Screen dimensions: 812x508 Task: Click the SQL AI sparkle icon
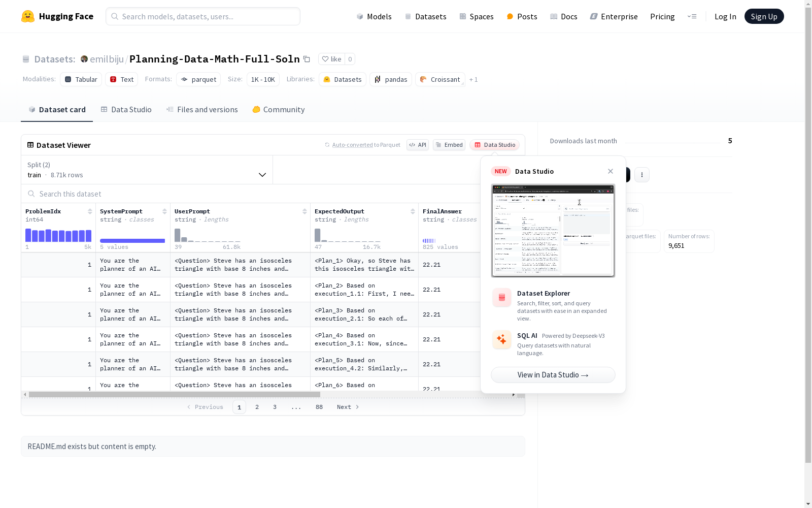tap(502, 339)
